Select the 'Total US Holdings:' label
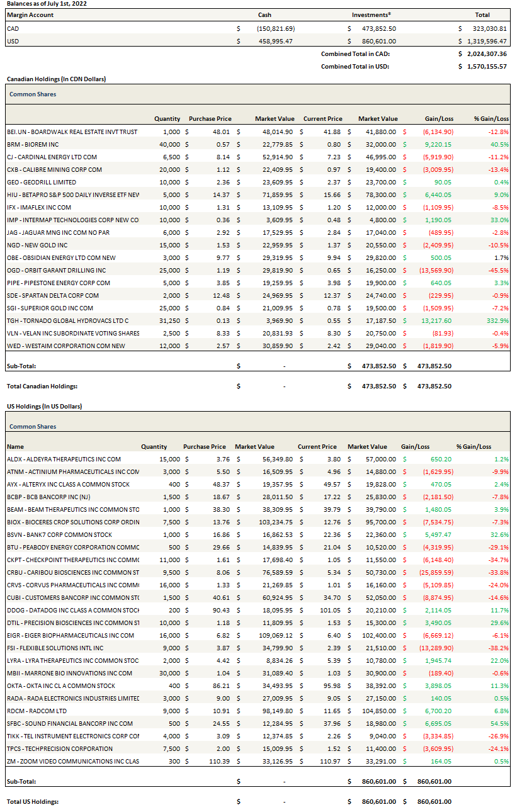The image size is (522, 812). click(x=32, y=802)
